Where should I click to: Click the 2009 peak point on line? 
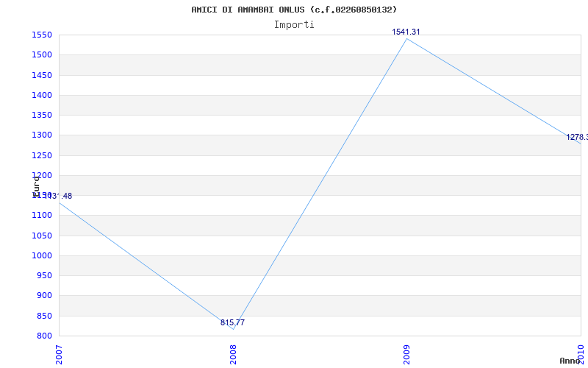tap(407, 38)
